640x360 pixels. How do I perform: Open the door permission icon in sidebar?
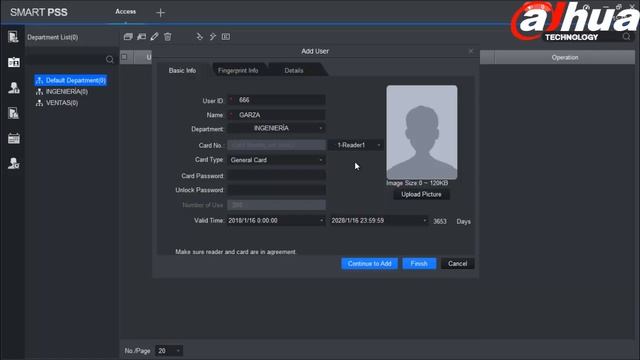pos(13,113)
